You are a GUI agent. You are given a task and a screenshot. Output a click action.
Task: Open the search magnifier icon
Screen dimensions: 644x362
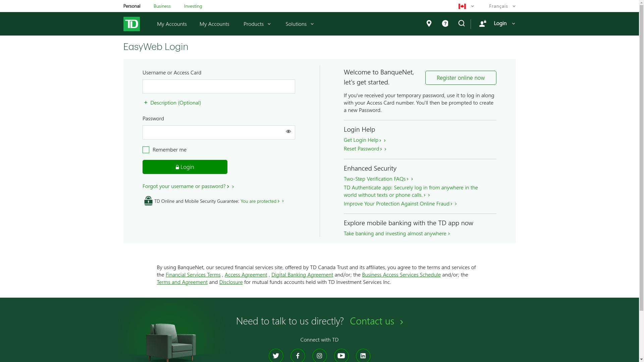[x=462, y=23]
